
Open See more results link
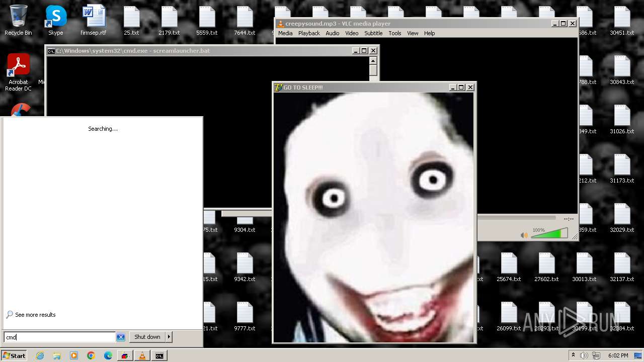pyautogui.click(x=35, y=315)
